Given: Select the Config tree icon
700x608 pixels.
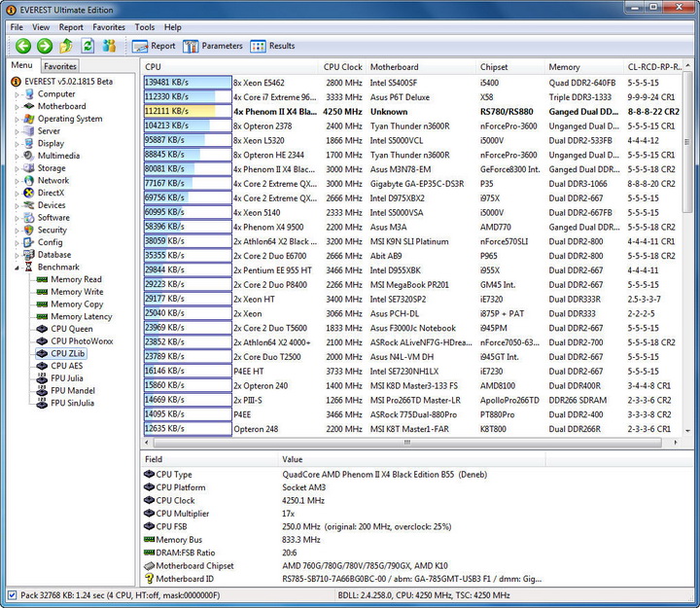Looking at the screenshot, I should [29, 242].
